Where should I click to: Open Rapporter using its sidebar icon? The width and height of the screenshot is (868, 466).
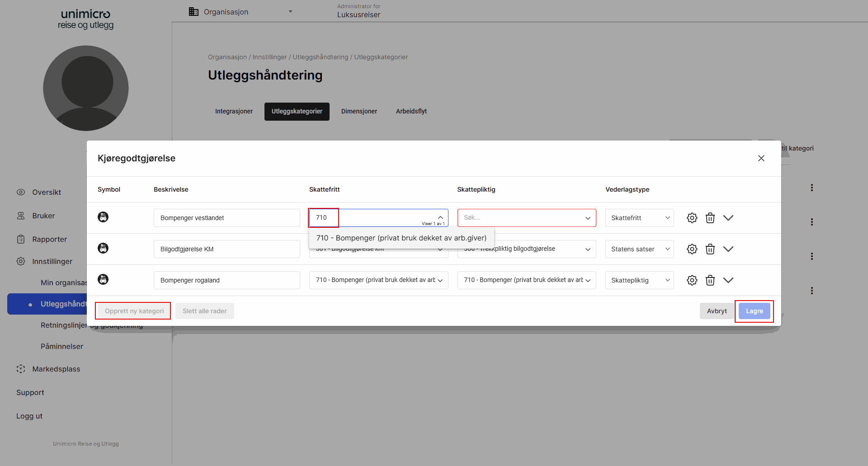21,239
